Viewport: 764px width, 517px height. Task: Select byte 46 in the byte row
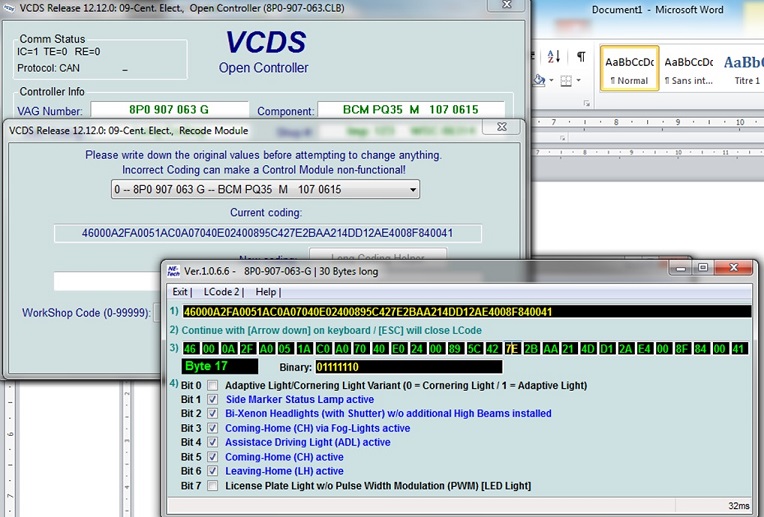(190, 348)
